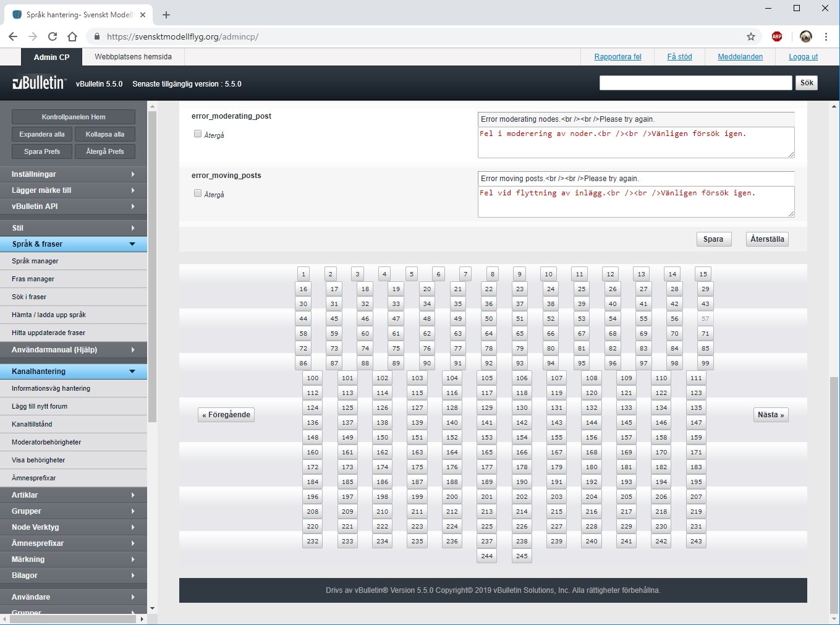840x625 pixels.
Task: Tick Återgå checkbox for error_moving_posts
Action: [x=198, y=193]
